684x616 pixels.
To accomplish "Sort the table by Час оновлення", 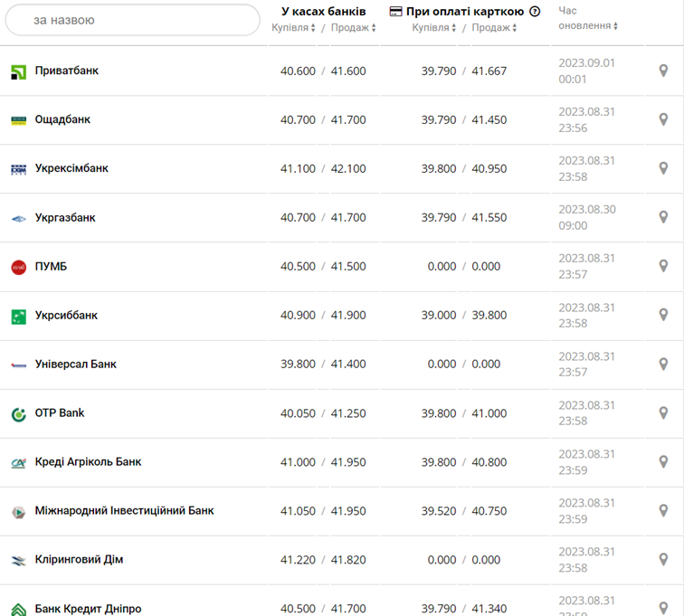I will 588,25.
